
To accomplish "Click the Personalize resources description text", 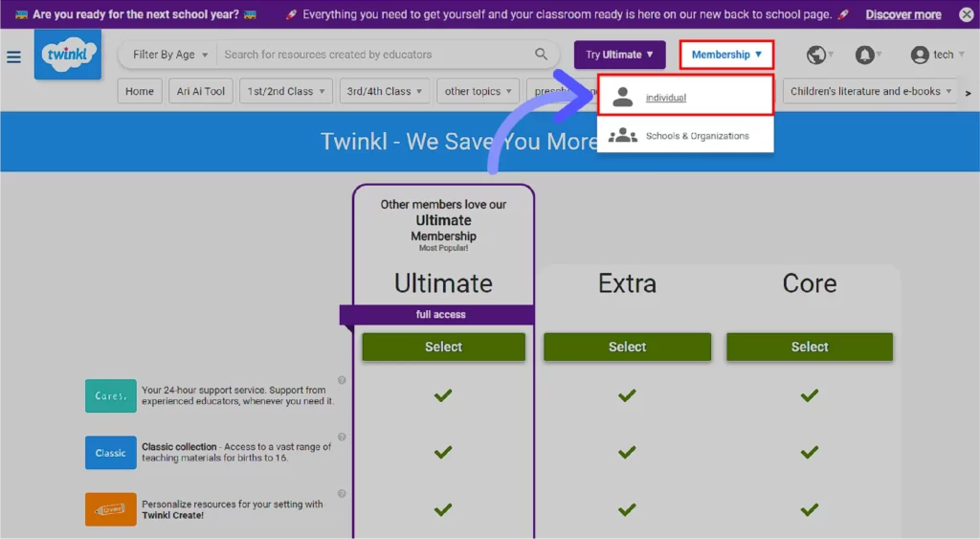I will click(233, 509).
